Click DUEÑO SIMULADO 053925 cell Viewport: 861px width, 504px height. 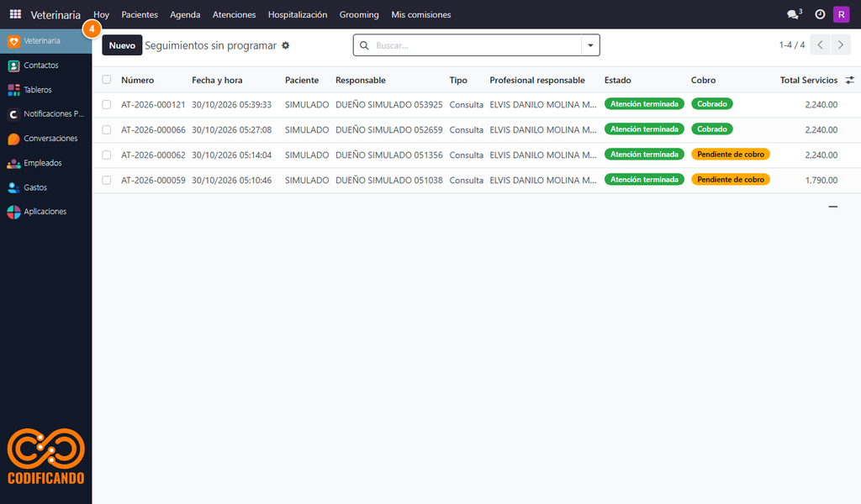tap(388, 105)
